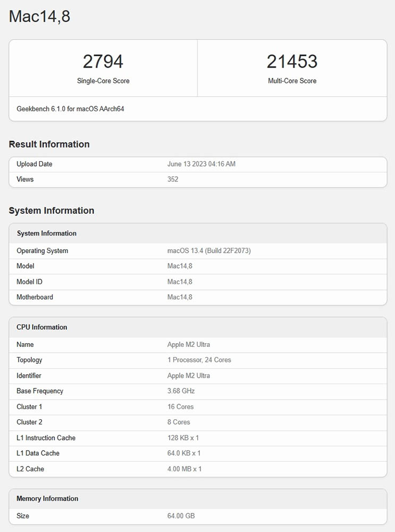Click the System Information table header
The height and width of the screenshot is (532, 395).
(47, 234)
